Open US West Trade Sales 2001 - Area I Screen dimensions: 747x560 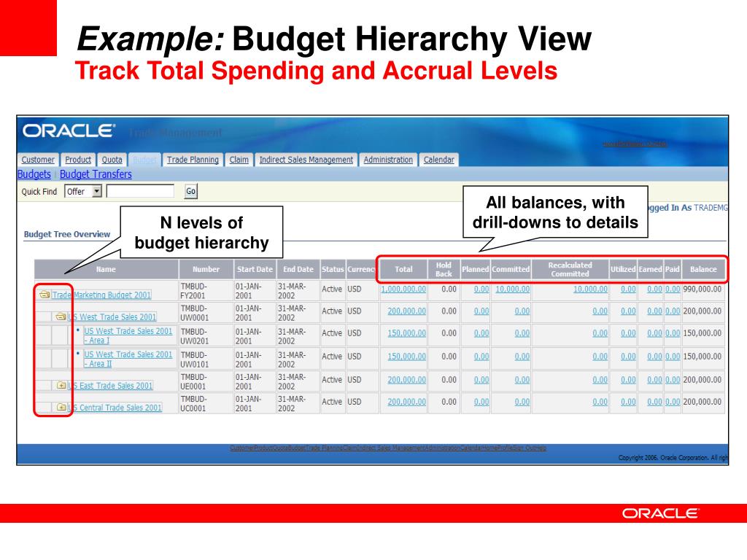click(128, 335)
